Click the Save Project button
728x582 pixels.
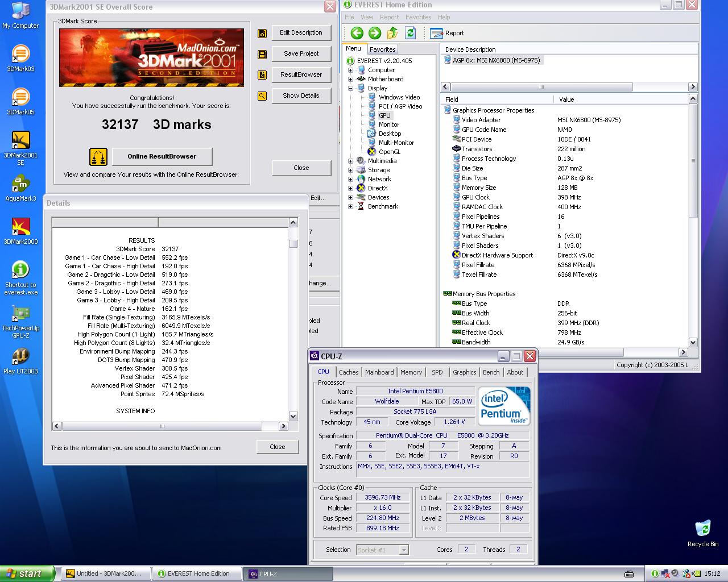click(x=301, y=54)
